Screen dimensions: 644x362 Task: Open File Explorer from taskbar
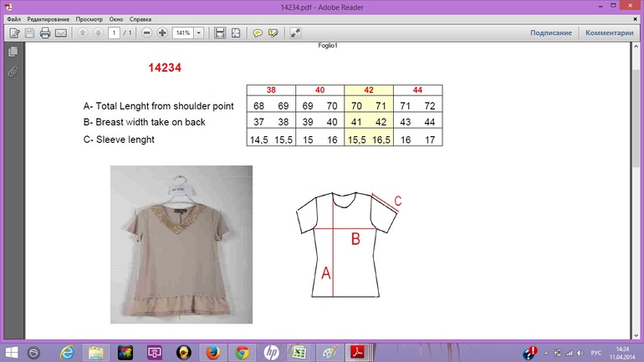tap(95, 353)
